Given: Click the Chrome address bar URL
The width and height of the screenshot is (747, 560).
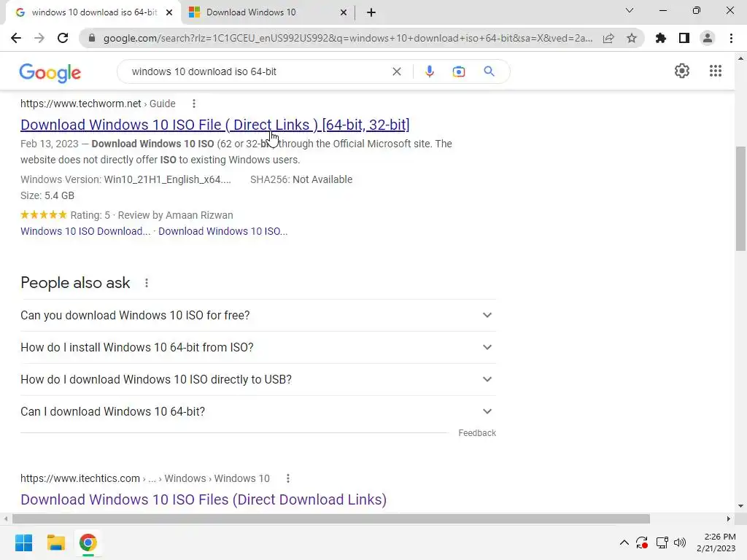Looking at the screenshot, I should pos(348,38).
